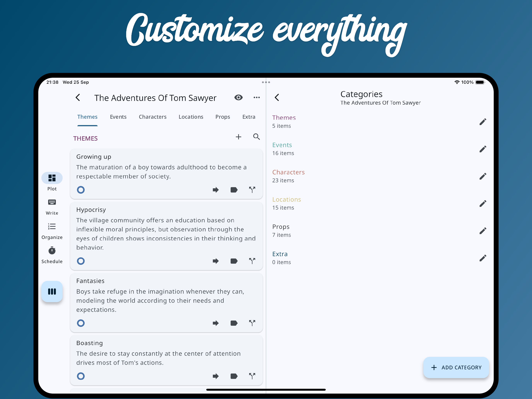Tap the floating columns view button
The image size is (532, 399).
(x=52, y=291)
